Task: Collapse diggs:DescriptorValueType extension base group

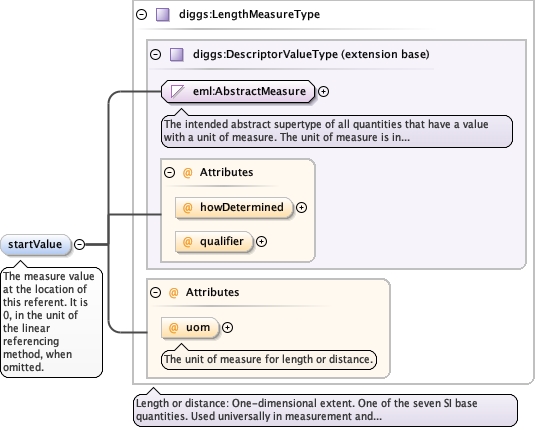Action: [156, 54]
